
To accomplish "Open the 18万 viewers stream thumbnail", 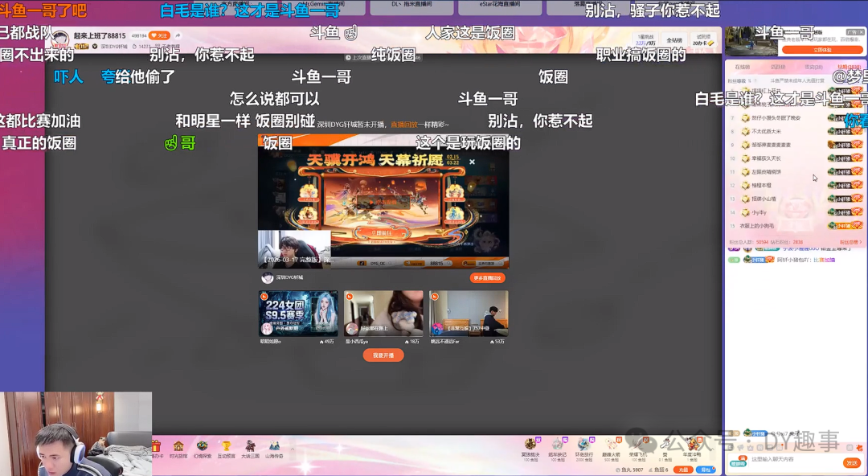I will [x=383, y=314].
